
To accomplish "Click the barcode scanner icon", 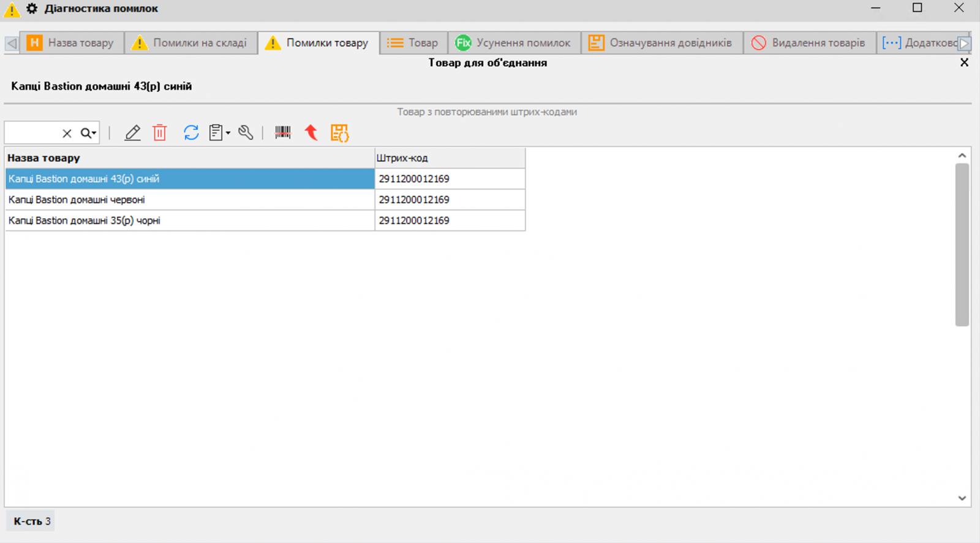I will [x=283, y=133].
